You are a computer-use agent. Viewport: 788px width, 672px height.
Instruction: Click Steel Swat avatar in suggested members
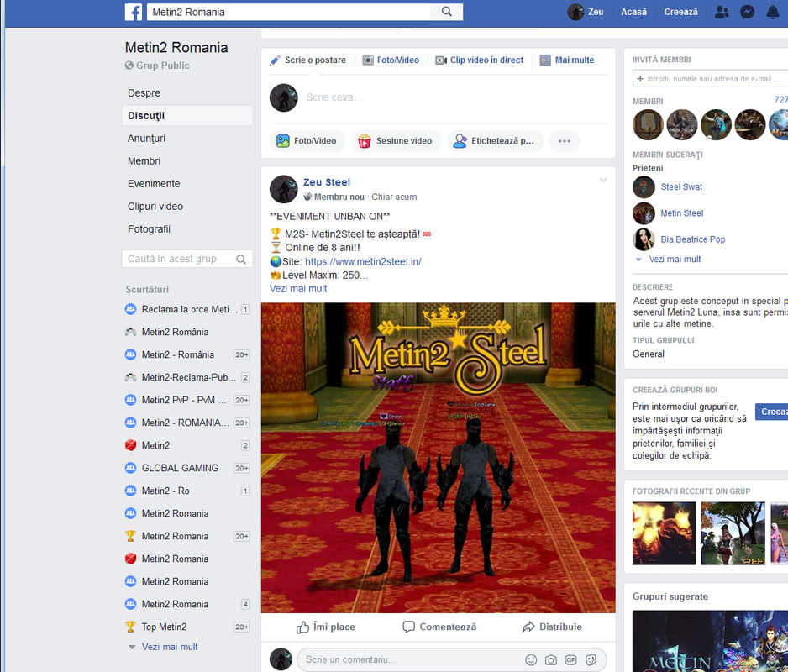tap(644, 187)
